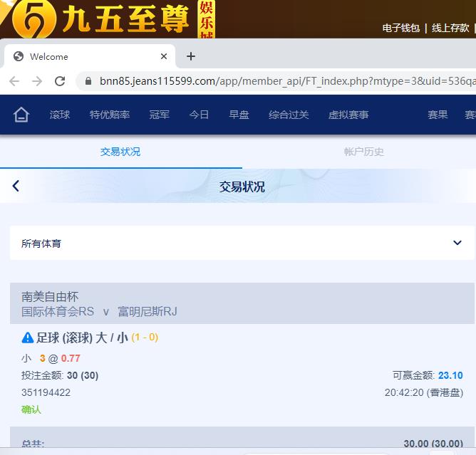Click the 线上存款 link
The image size is (476, 455).
[450, 28]
